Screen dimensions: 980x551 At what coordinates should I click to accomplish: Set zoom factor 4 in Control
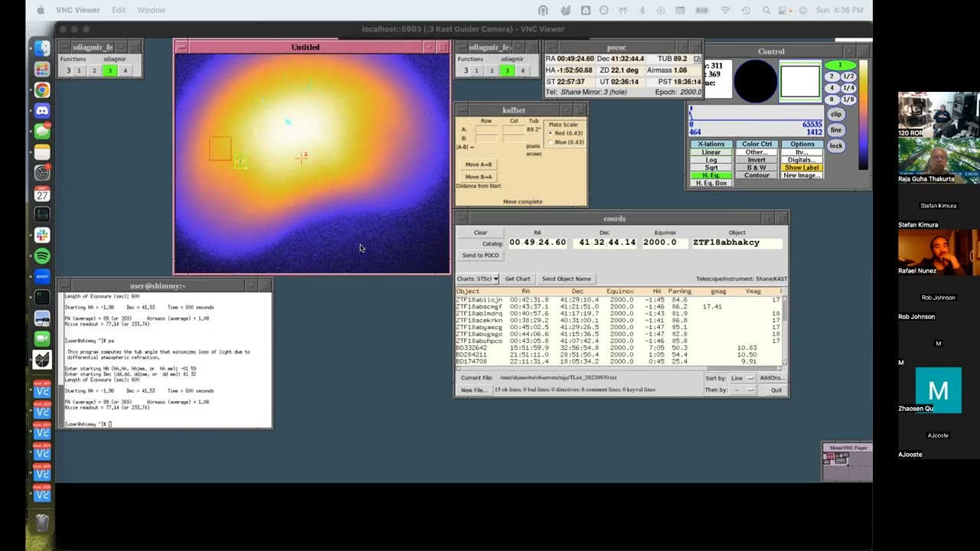click(832, 88)
